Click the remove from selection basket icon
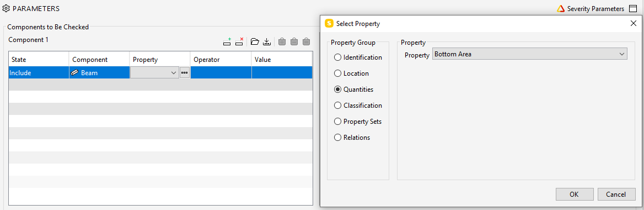Screen dimensions: 644x210 [294, 41]
